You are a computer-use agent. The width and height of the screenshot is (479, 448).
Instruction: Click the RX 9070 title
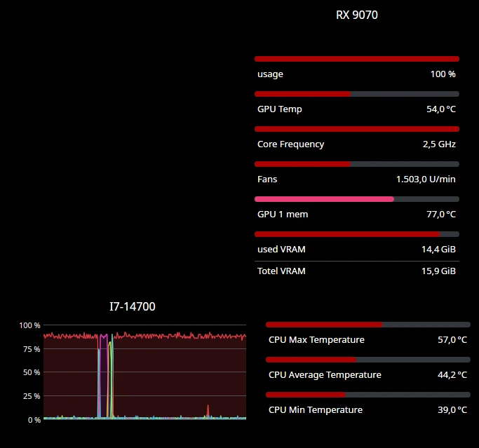click(357, 15)
